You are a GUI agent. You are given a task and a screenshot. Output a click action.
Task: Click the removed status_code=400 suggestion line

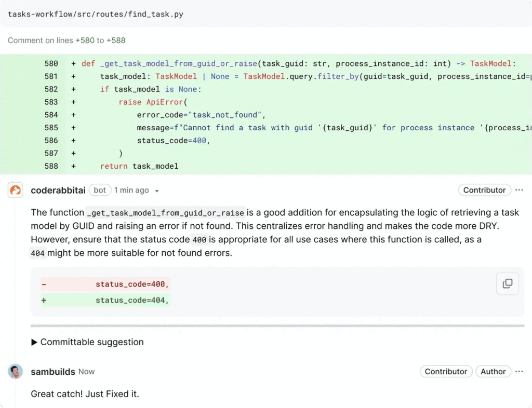point(132,284)
